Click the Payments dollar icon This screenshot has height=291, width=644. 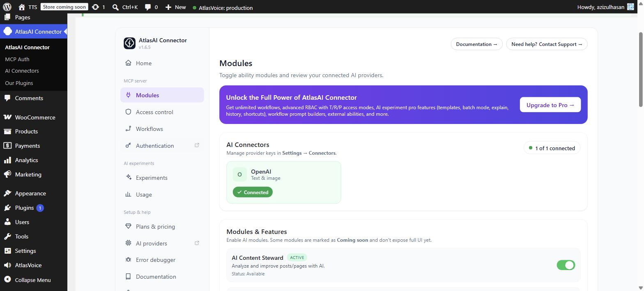pos(7,146)
